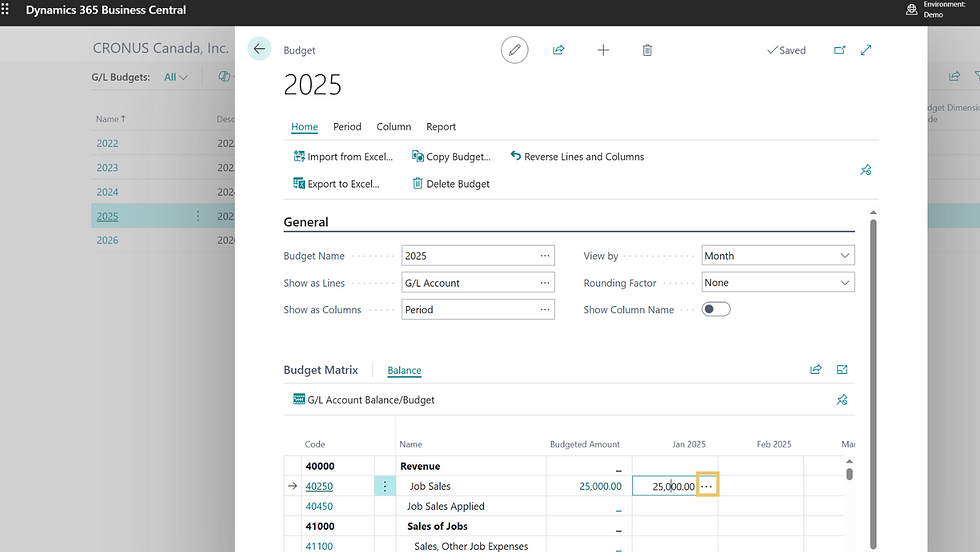Sort by Name column header in list
Viewport: 980px width, 552px height.
[111, 119]
